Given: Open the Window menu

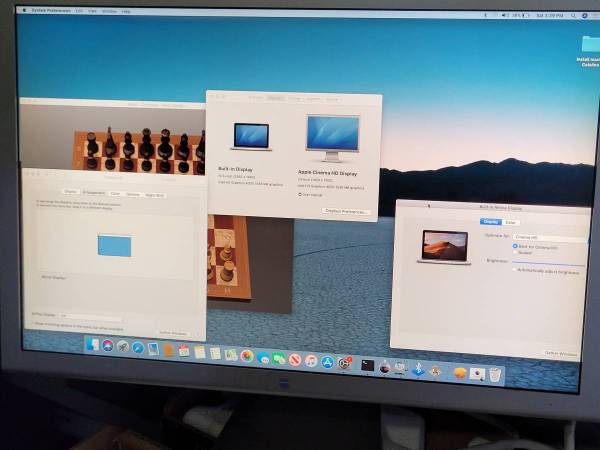Looking at the screenshot, I should click(x=109, y=11).
